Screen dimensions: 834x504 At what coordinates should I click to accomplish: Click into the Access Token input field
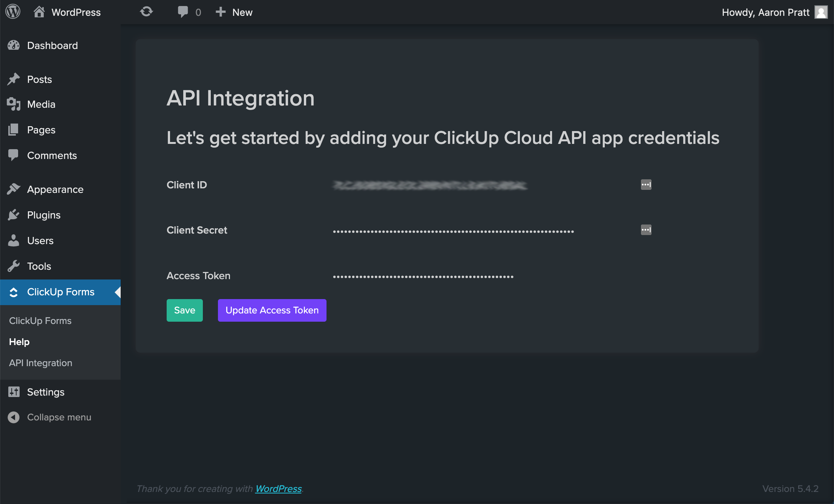[x=492, y=276]
